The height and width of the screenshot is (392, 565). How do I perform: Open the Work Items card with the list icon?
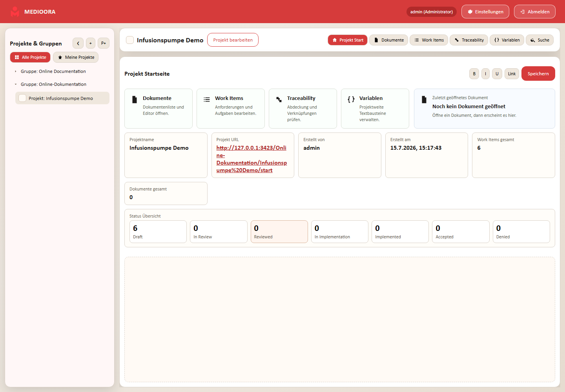point(231,109)
